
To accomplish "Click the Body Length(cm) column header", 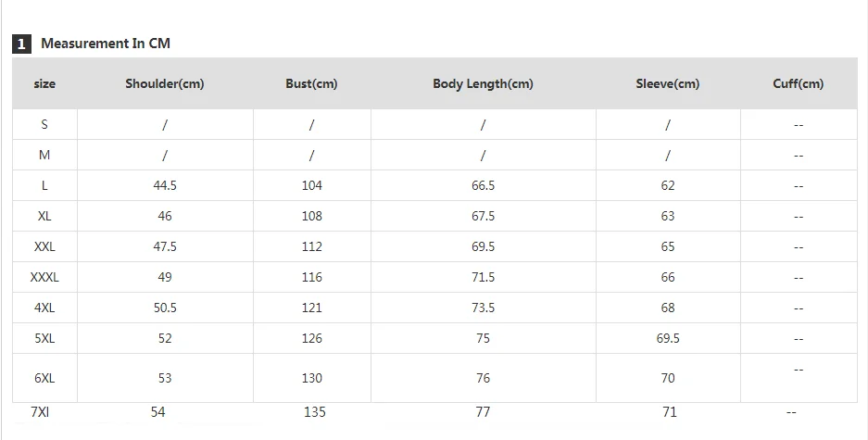I will [x=483, y=83].
